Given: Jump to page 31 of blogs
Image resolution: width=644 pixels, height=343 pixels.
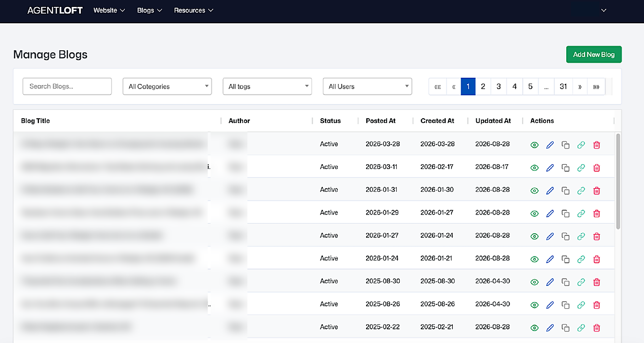Looking at the screenshot, I should click(x=563, y=87).
